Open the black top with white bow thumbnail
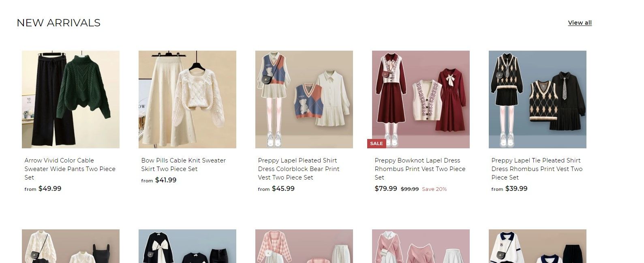 [x=187, y=246]
